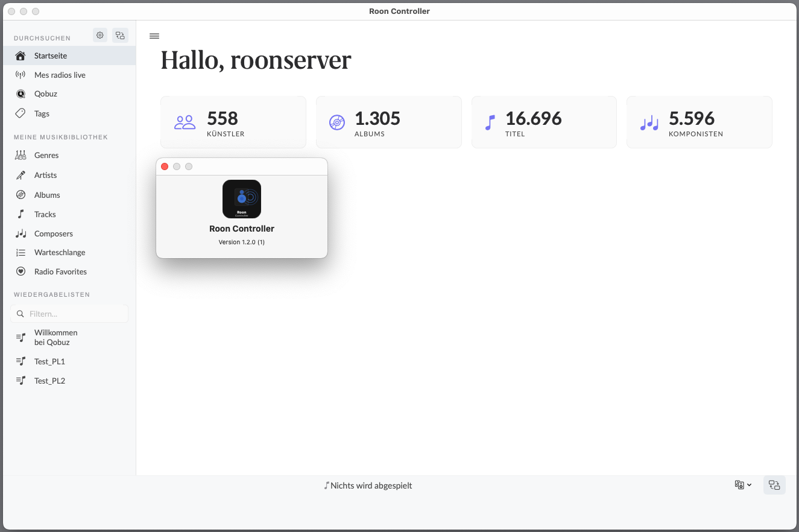Open playlist Test_PL1
The image size is (799, 532).
point(49,361)
